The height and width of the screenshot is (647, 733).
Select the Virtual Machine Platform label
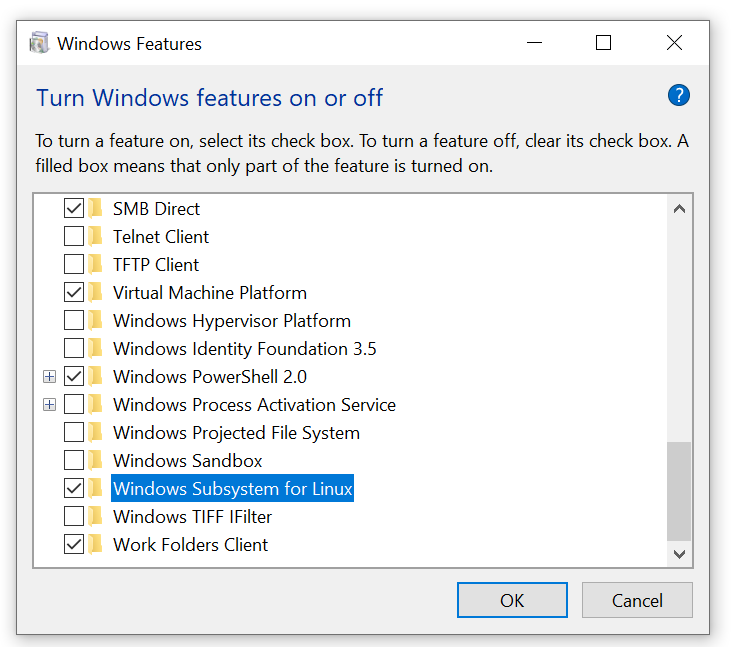tap(210, 293)
